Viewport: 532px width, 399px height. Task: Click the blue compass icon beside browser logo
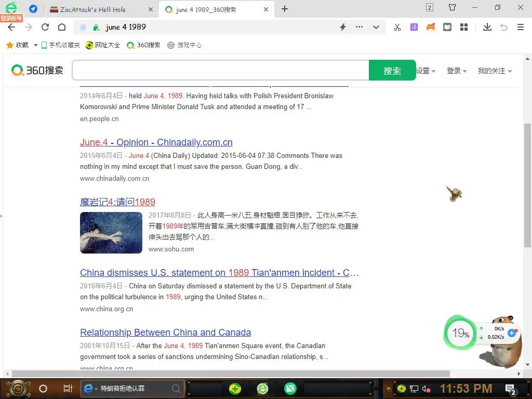[x=33, y=9]
